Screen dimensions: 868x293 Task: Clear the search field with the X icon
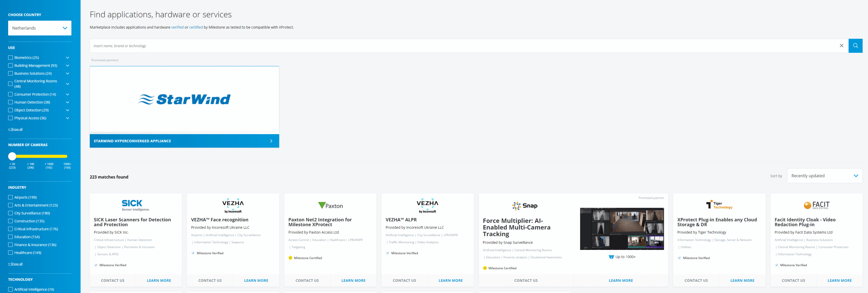pos(841,46)
